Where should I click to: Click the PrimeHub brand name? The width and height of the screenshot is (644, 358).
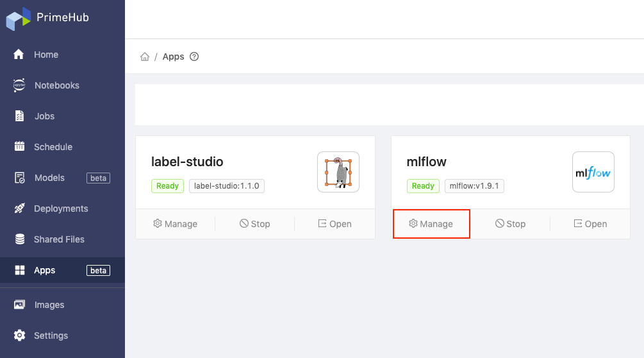[62, 17]
